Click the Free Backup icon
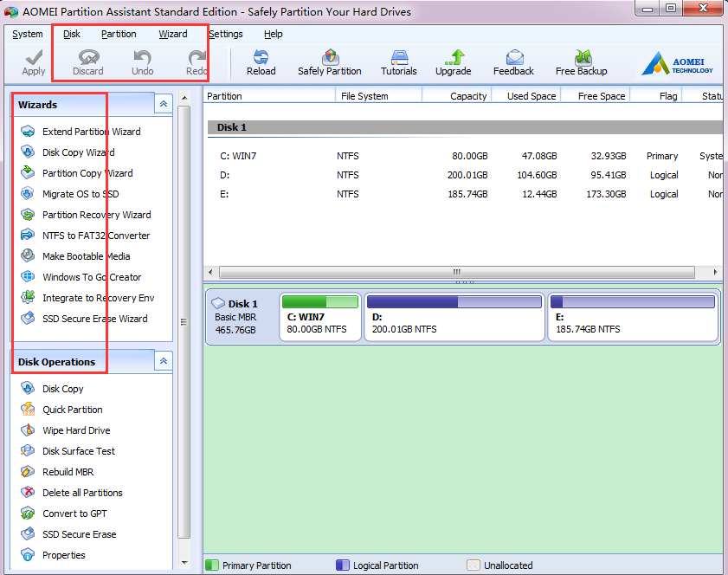The height and width of the screenshot is (575, 728). (x=583, y=57)
